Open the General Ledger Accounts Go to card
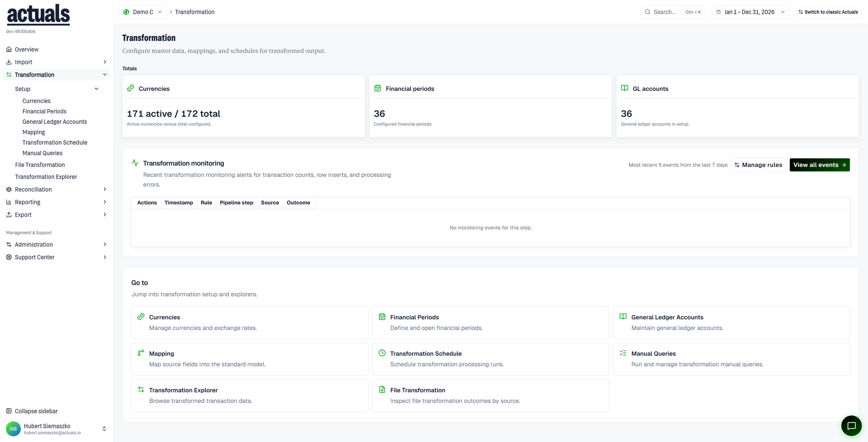 (x=732, y=323)
